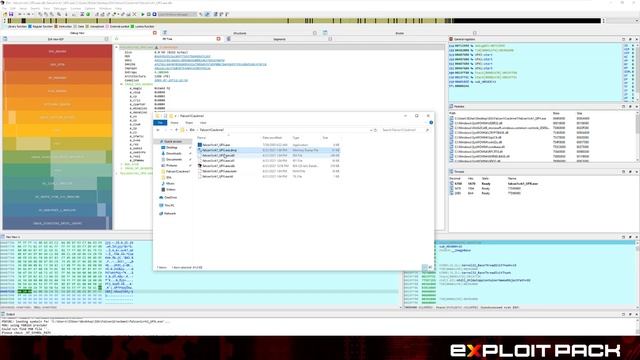Open the Debugger menu in IDA

tap(60, 8)
